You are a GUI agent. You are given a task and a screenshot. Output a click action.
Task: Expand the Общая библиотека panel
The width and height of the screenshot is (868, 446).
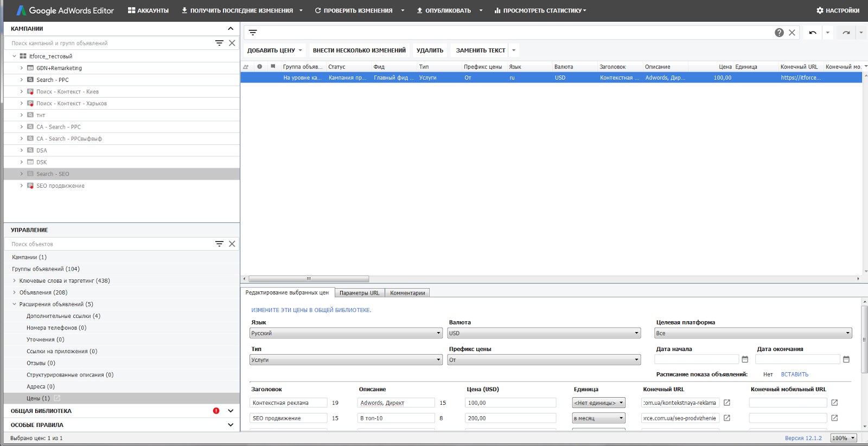coord(231,411)
